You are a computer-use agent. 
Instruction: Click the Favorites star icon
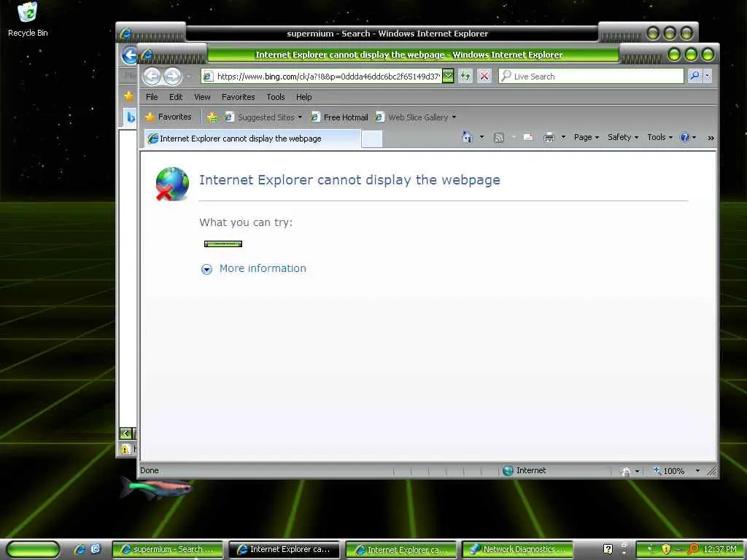click(x=150, y=117)
